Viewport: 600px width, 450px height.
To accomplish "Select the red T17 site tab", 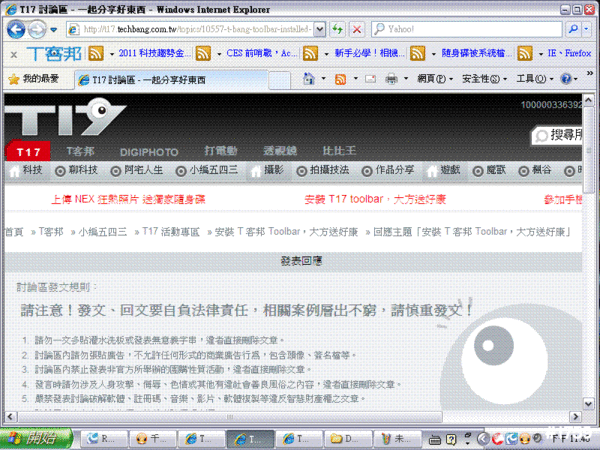I will click(28, 152).
